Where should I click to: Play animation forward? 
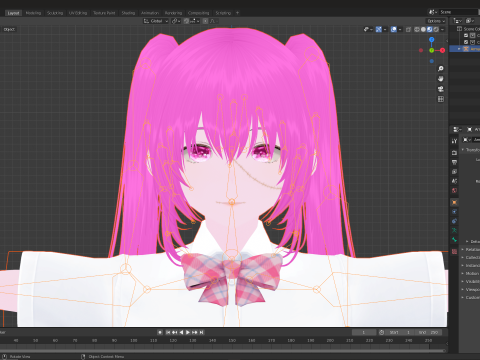tap(188, 332)
